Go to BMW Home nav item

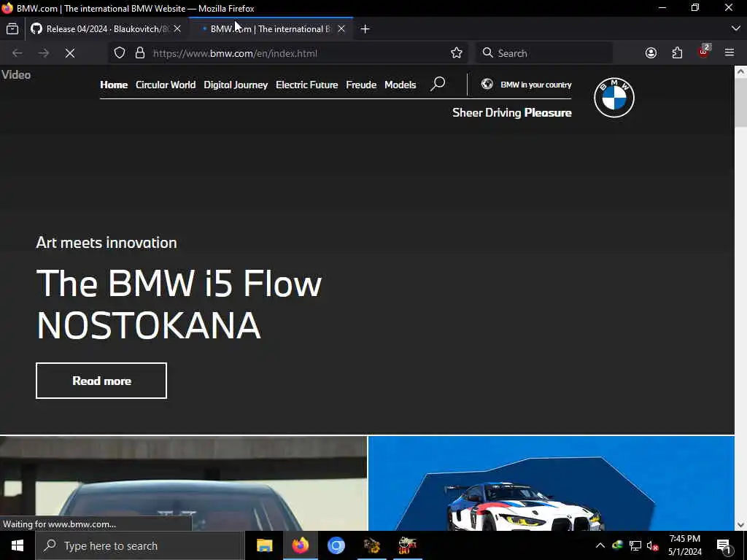pyautogui.click(x=114, y=85)
